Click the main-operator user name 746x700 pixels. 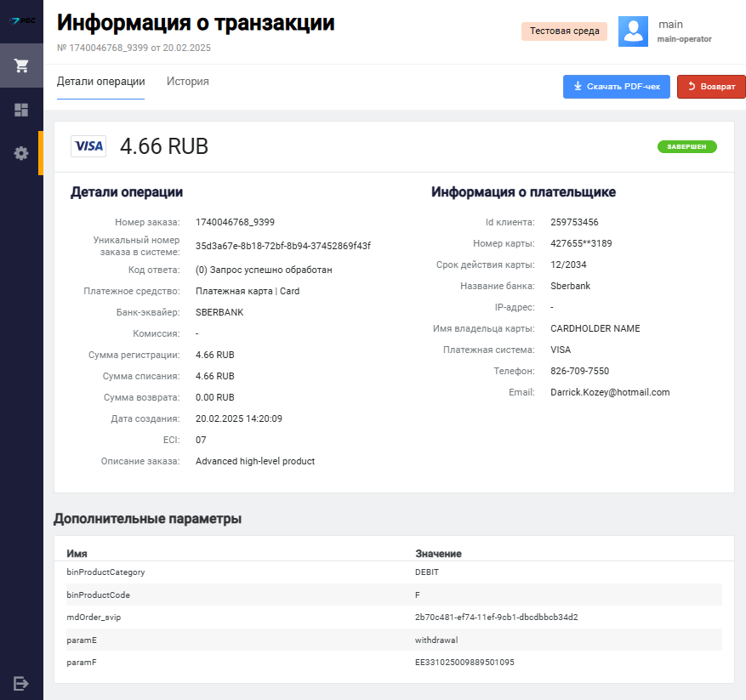tap(684, 39)
